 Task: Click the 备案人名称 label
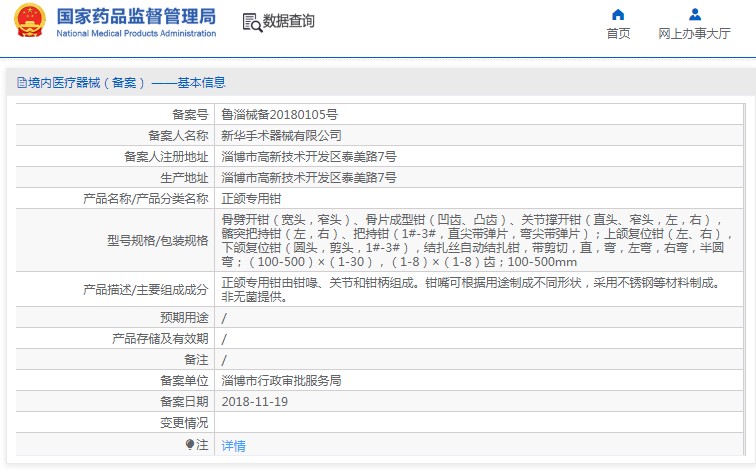(x=178, y=135)
